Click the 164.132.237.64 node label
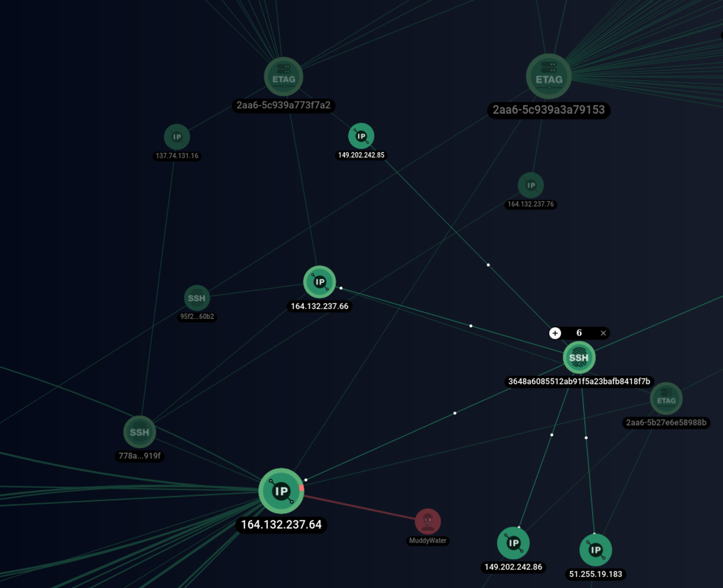This screenshot has height=588, width=723. pos(281,525)
